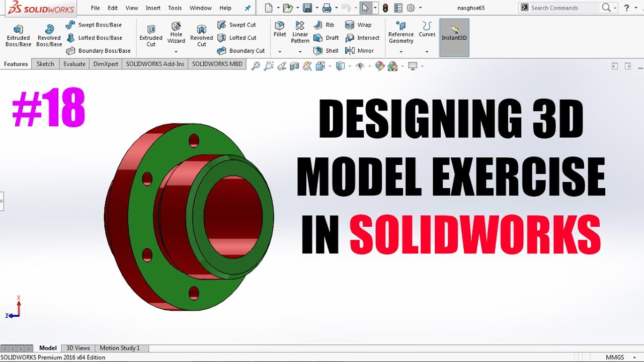The height and width of the screenshot is (362, 644).
Task: Open the Edit menu
Action: [x=113, y=8]
